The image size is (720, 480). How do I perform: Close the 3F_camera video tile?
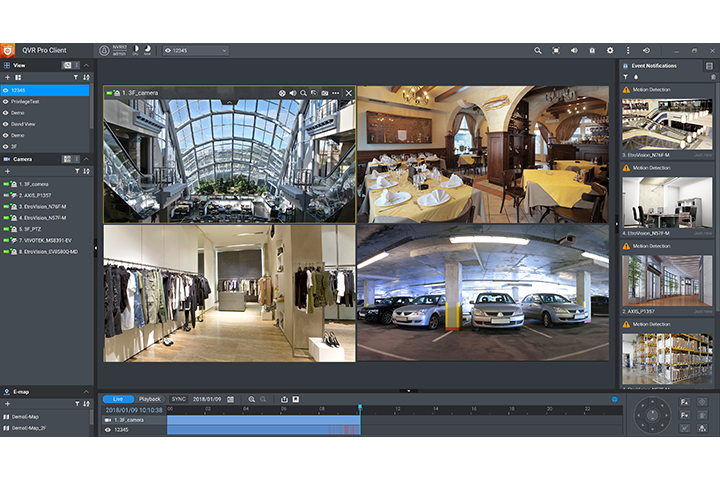[349, 93]
